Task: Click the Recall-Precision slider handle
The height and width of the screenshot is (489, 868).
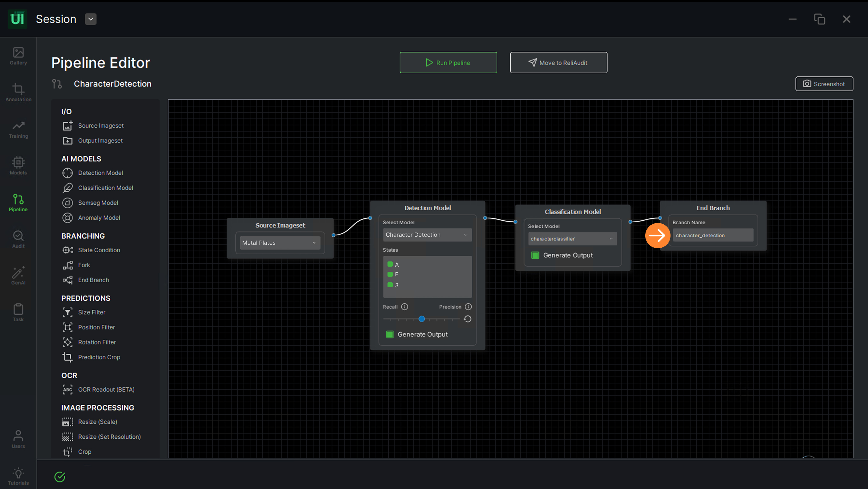Action: tap(422, 319)
